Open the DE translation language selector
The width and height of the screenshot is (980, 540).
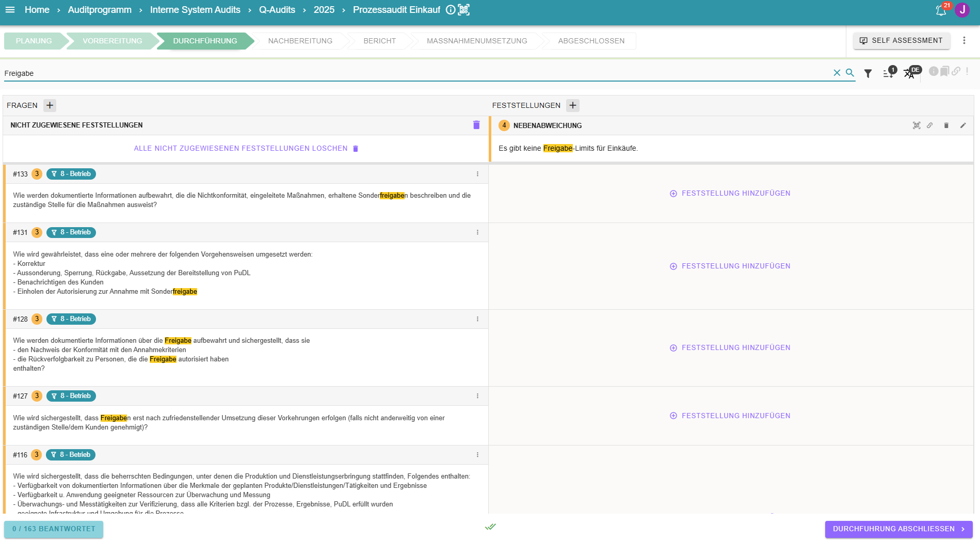click(x=909, y=74)
